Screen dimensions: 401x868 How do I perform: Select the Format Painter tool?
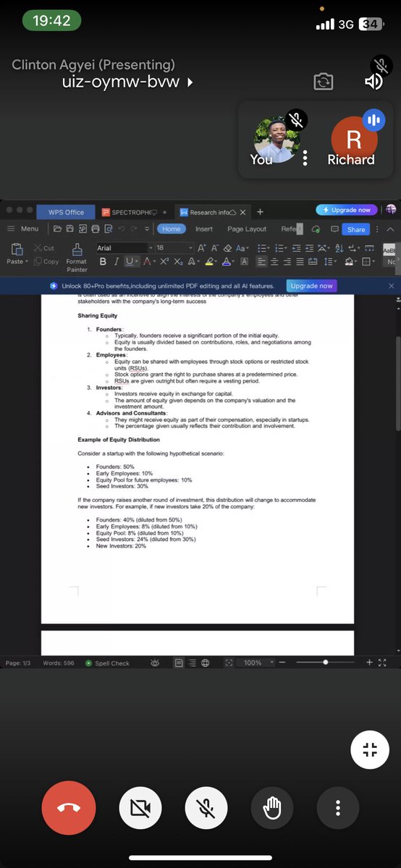click(x=77, y=257)
